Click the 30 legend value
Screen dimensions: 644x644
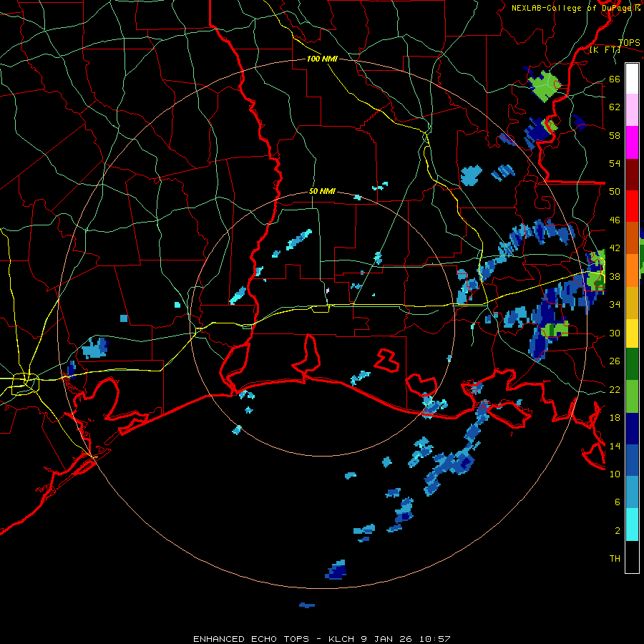click(615, 333)
